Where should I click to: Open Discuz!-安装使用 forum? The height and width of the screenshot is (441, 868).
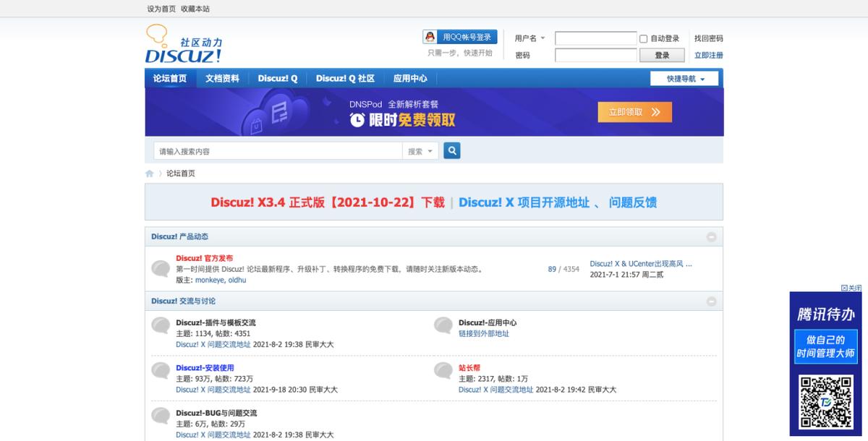[x=205, y=367]
